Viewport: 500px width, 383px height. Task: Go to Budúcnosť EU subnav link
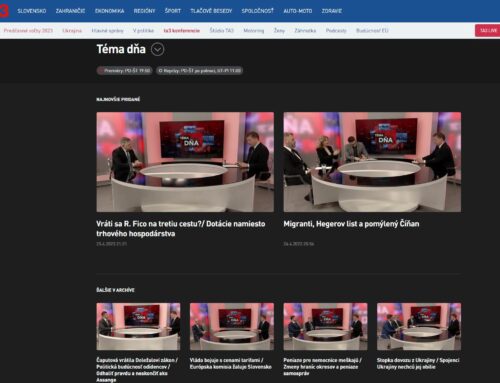[x=372, y=31]
